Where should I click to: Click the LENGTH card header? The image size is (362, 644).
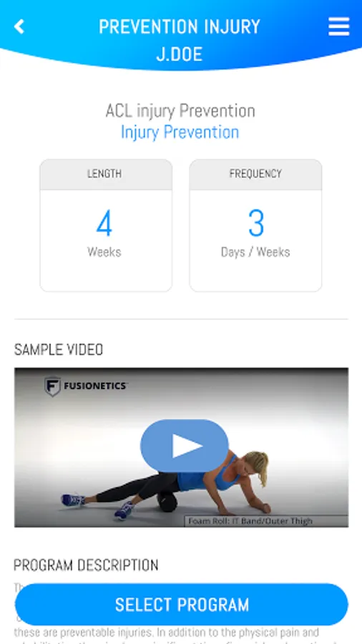coord(106,174)
